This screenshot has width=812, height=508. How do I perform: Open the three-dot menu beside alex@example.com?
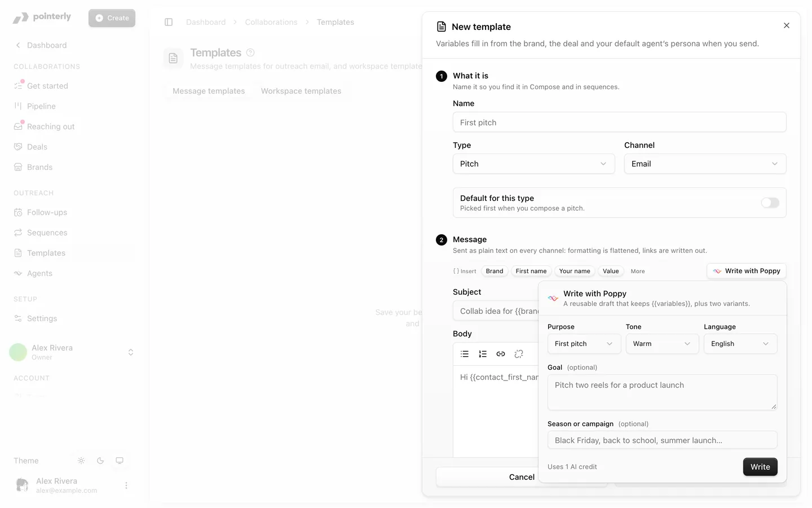click(x=126, y=485)
